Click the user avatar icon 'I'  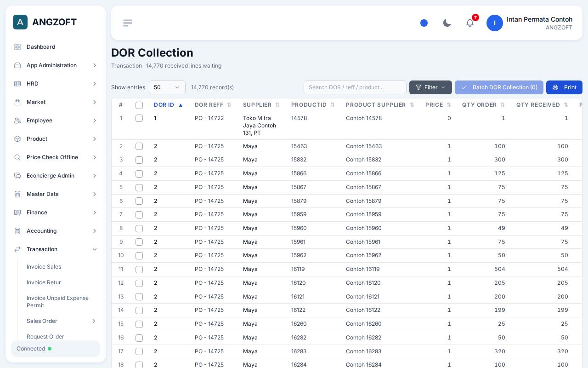click(x=495, y=23)
